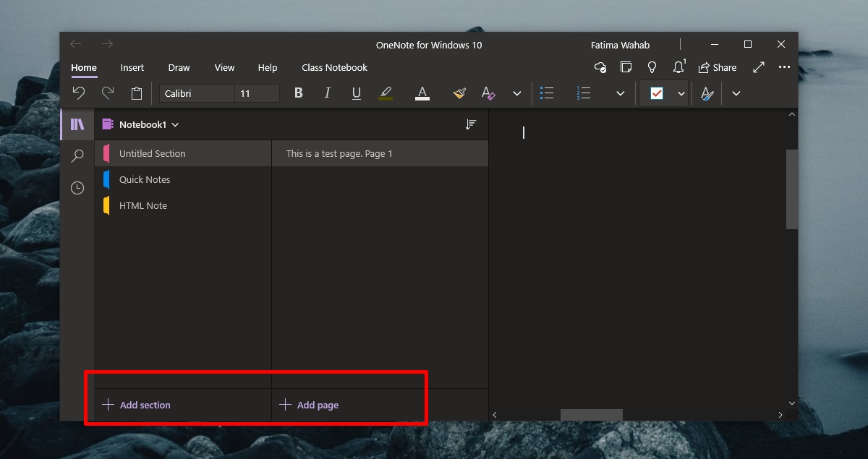The height and width of the screenshot is (459, 868).
Task: Click the vertical scrollbar thumb
Action: tap(792, 189)
